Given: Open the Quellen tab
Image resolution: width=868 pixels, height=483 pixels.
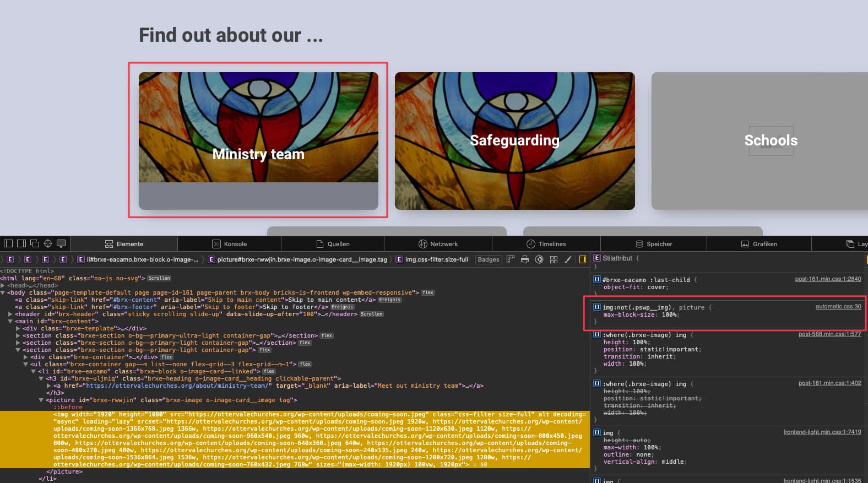Looking at the screenshot, I should pos(333,244).
